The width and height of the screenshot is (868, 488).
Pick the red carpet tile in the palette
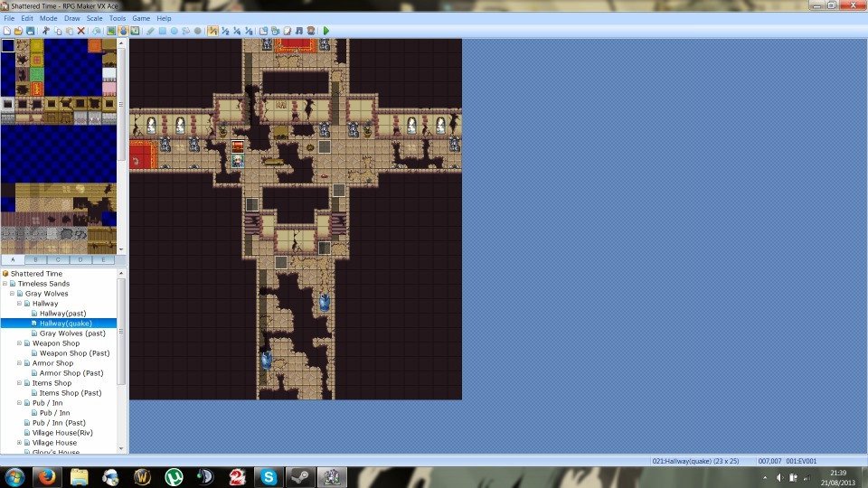tap(37, 89)
